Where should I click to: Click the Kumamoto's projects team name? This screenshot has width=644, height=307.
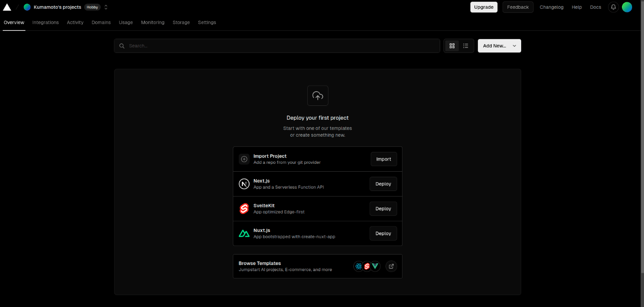point(57,7)
